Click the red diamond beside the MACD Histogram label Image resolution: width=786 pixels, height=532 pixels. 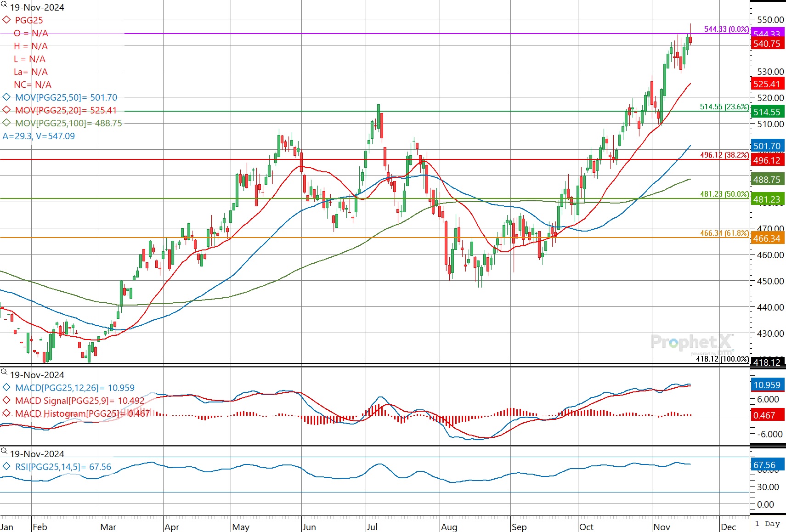coord(6,413)
